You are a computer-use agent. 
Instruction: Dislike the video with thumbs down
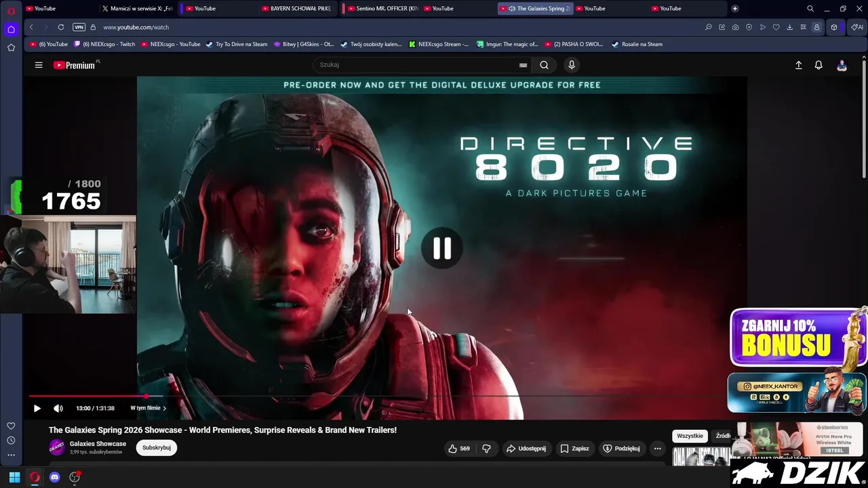(x=486, y=449)
